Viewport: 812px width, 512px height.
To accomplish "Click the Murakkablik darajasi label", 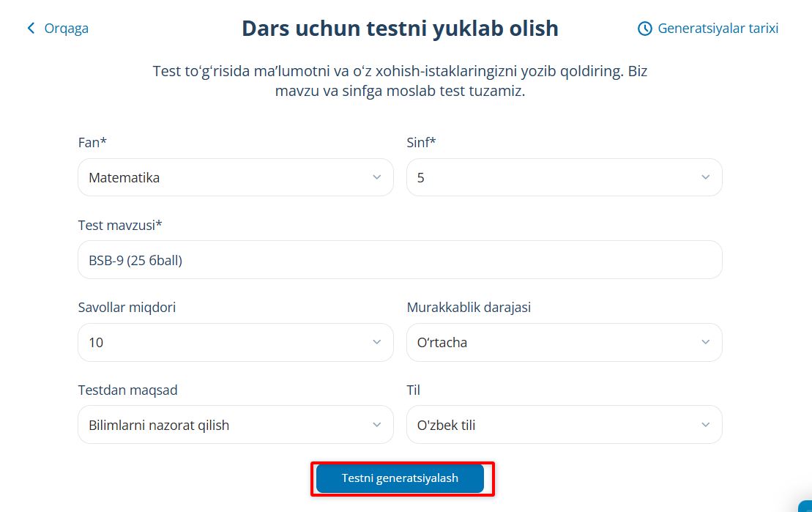I will (469, 308).
